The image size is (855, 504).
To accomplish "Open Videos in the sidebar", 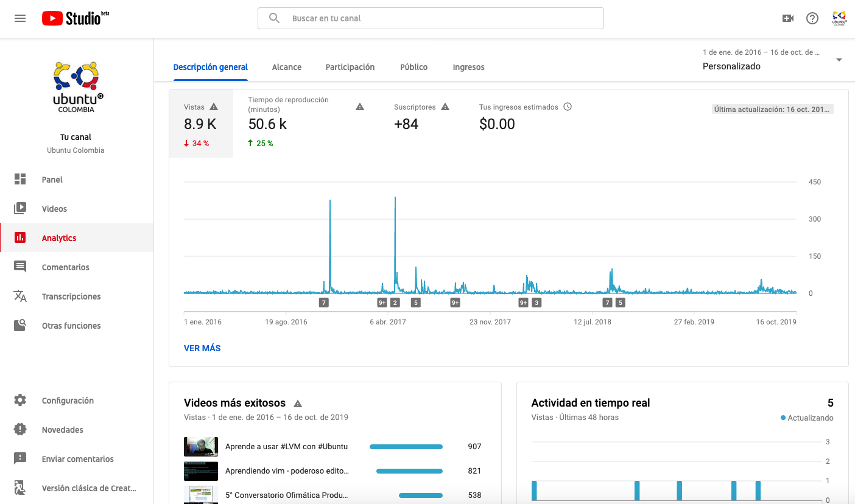I will click(x=77, y=208).
